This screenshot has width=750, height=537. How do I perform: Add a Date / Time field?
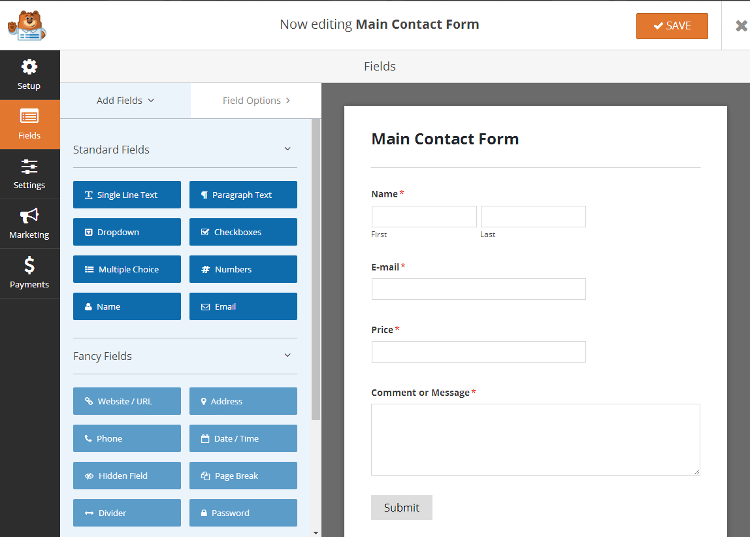click(x=243, y=438)
